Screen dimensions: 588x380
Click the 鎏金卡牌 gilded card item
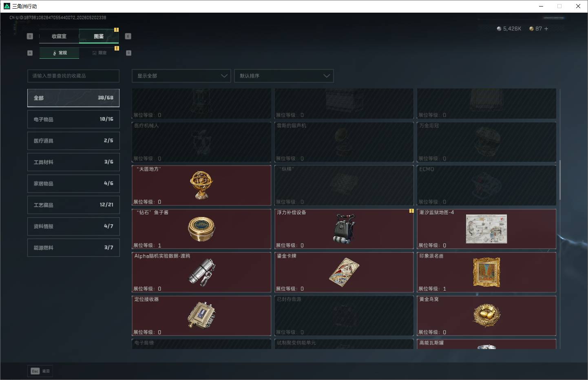(x=344, y=272)
